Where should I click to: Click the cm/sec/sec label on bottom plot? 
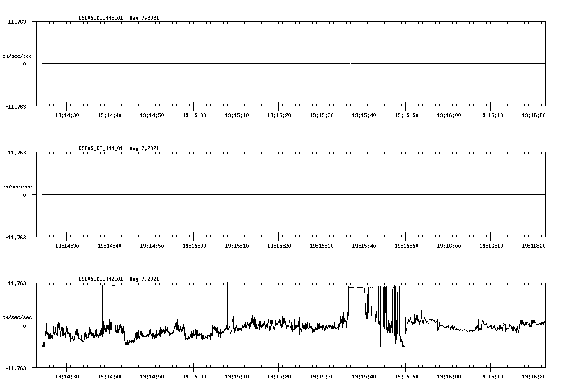(17, 317)
